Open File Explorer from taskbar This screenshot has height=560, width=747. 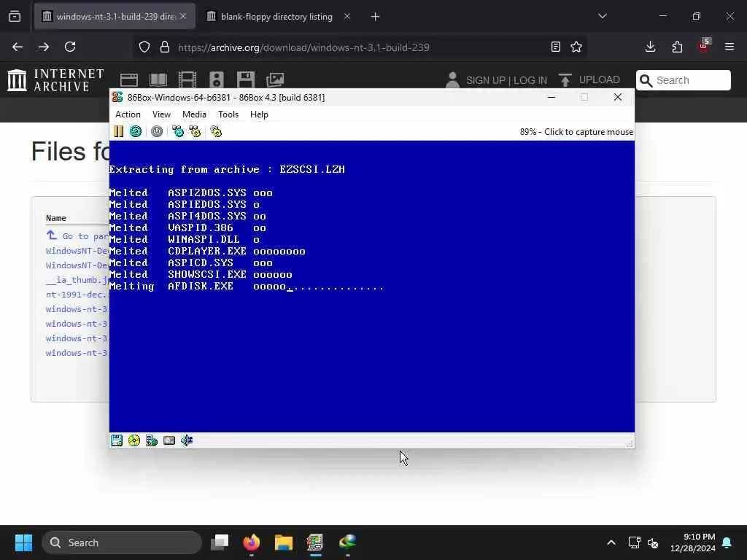[284, 542]
